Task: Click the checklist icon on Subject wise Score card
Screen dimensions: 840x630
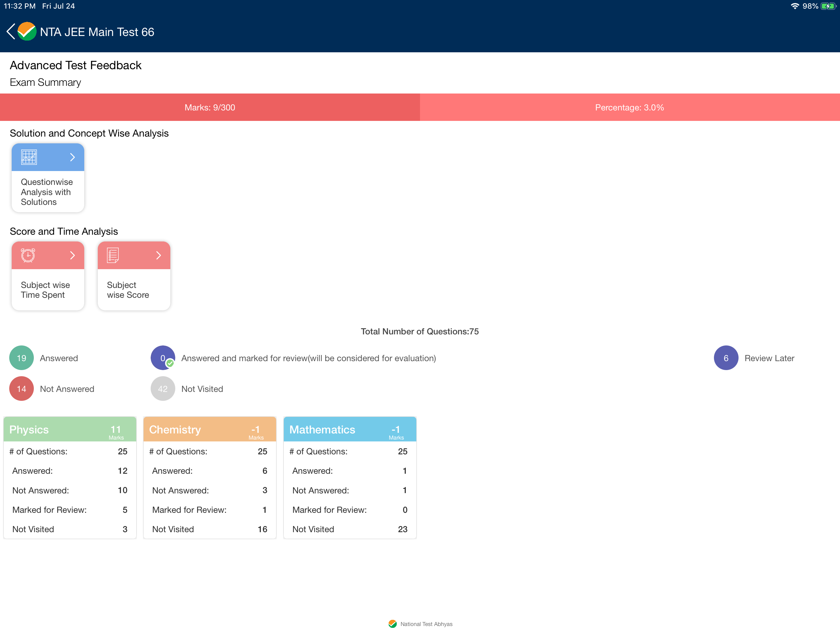Action: pos(113,255)
